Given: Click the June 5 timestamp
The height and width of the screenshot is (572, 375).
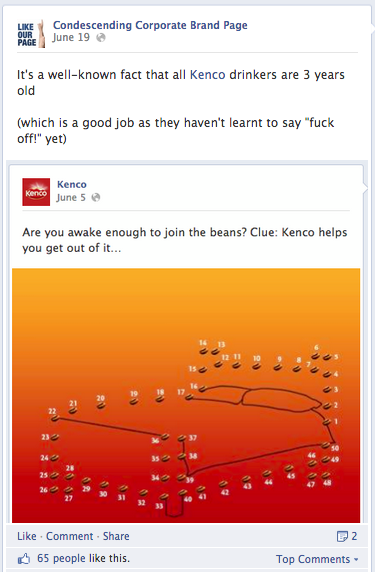Looking at the screenshot, I should [71, 198].
